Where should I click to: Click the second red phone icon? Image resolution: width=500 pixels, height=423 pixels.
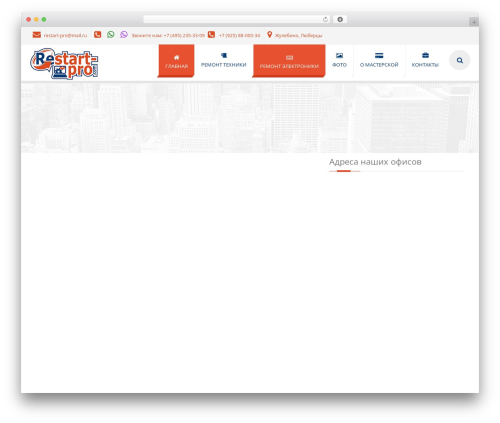pyautogui.click(x=211, y=34)
